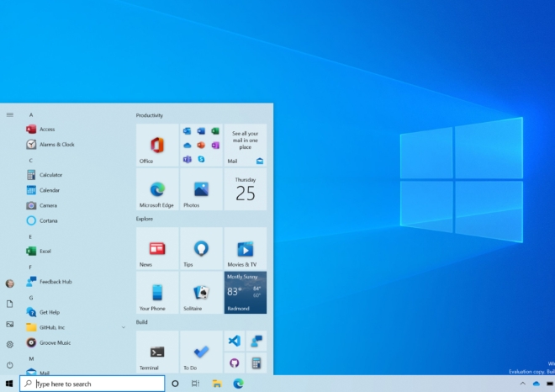Open the Terminal tile under Build
The height and width of the screenshot is (392, 555).
[x=157, y=352]
